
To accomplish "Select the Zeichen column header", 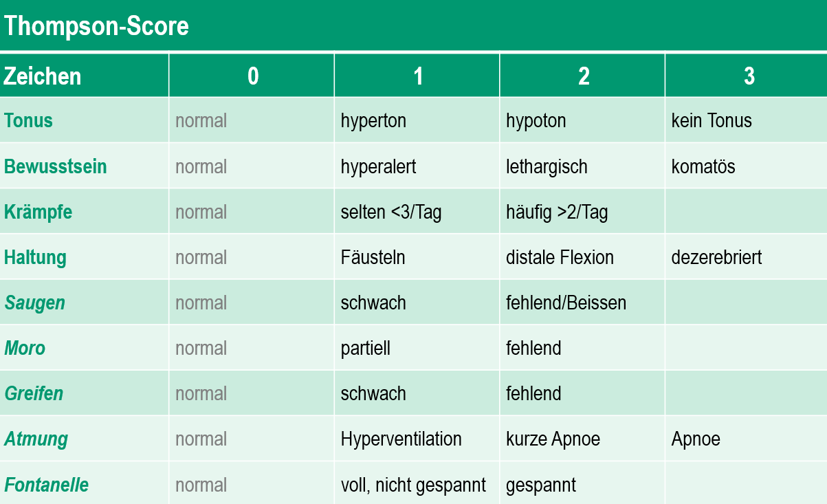I will coord(43,76).
